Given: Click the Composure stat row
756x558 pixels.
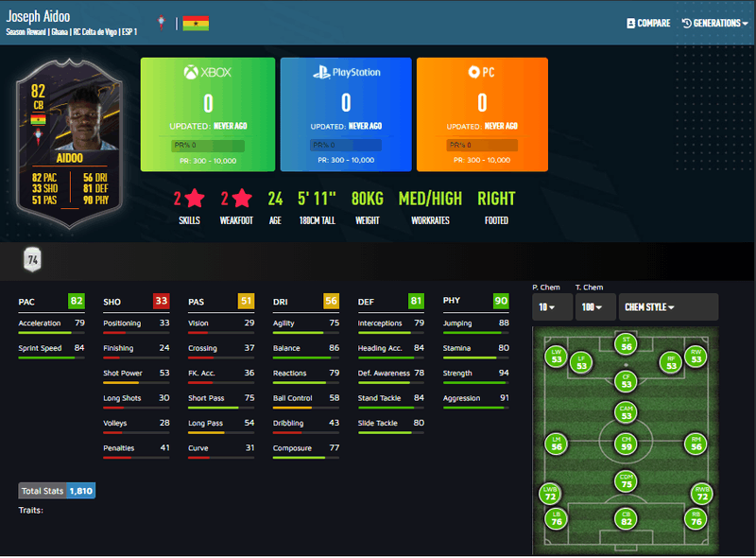Looking at the screenshot, I should point(306,451).
